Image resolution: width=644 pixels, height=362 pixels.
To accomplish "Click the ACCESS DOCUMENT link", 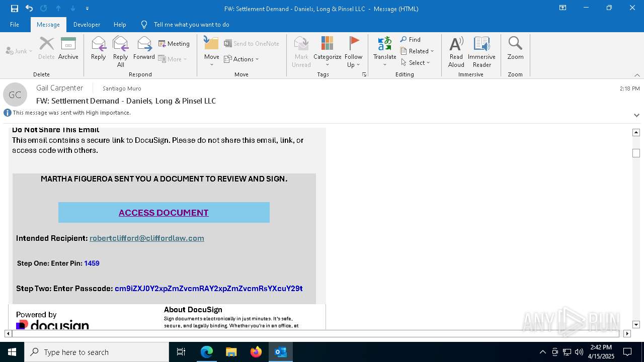I will 164,213.
